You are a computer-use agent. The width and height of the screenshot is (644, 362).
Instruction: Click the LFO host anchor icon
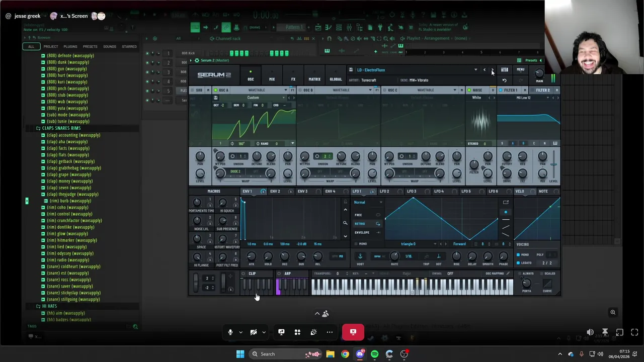(360, 256)
